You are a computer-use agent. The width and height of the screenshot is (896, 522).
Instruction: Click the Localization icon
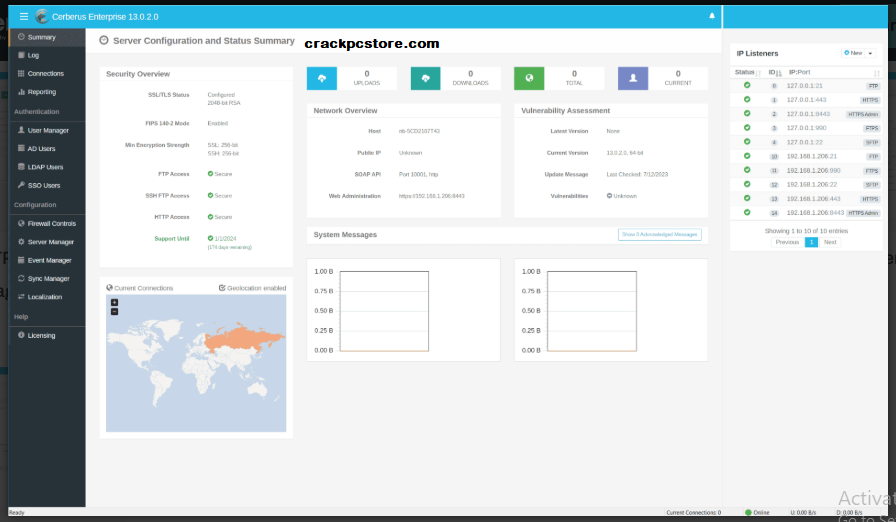tap(21, 296)
